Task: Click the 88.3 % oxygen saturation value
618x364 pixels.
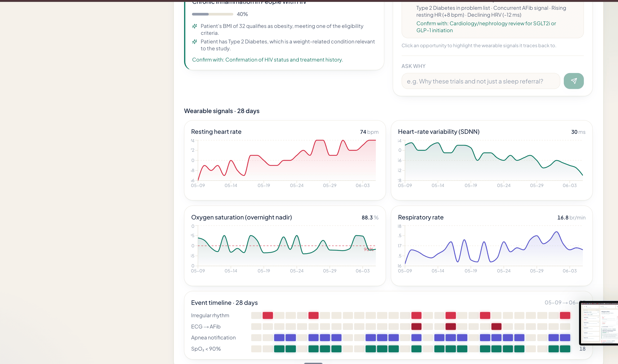Action: [x=370, y=218]
